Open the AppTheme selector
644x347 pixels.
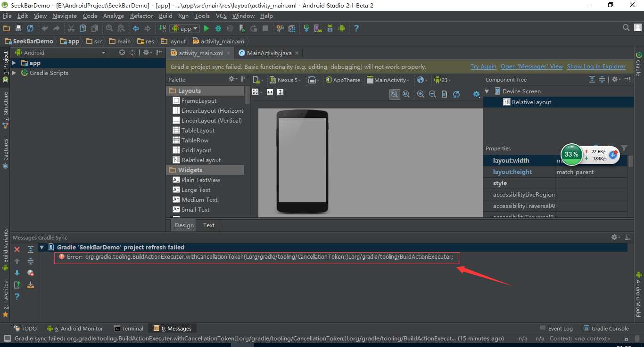pos(343,80)
